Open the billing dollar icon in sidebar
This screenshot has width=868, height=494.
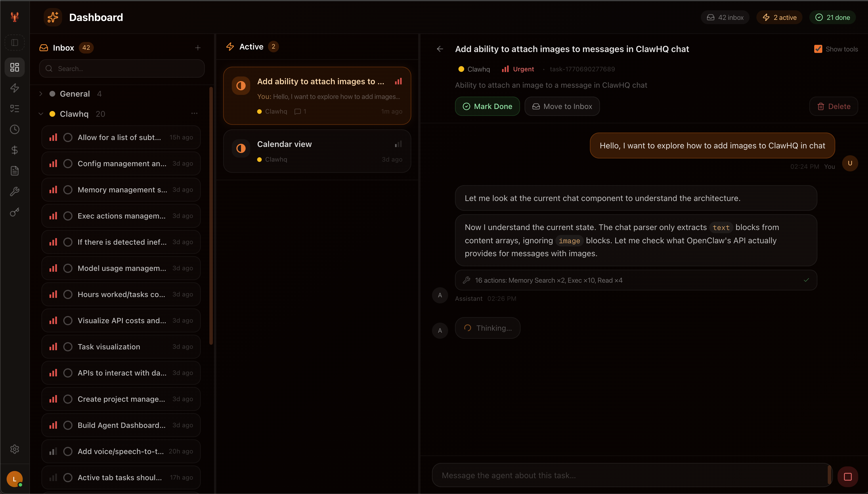(x=15, y=150)
